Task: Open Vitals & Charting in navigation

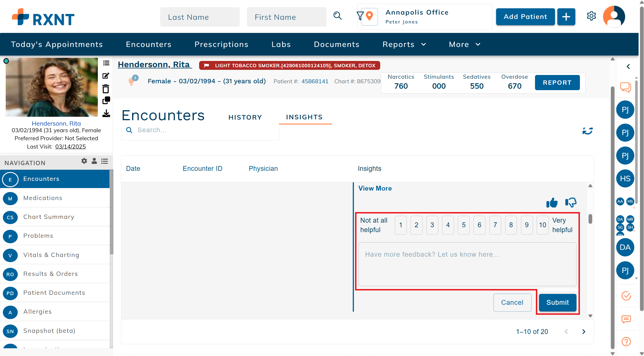Action: tap(55, 255)
